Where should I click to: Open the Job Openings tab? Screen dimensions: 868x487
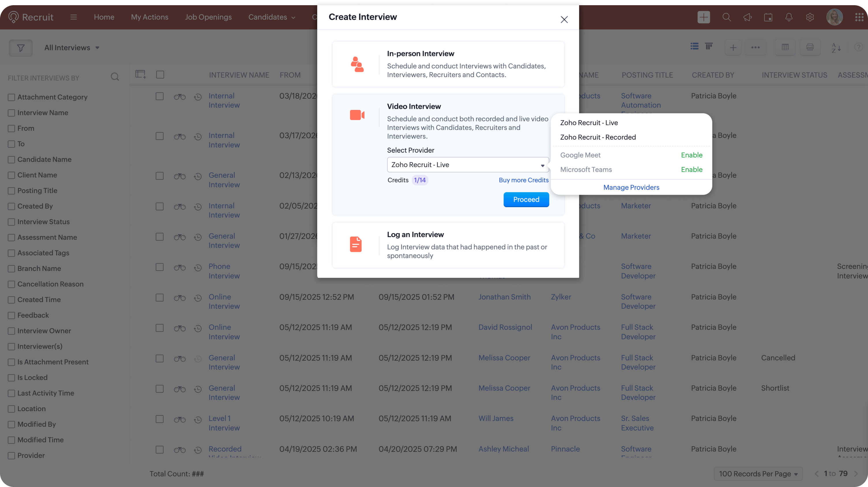[x=208, y=17]
